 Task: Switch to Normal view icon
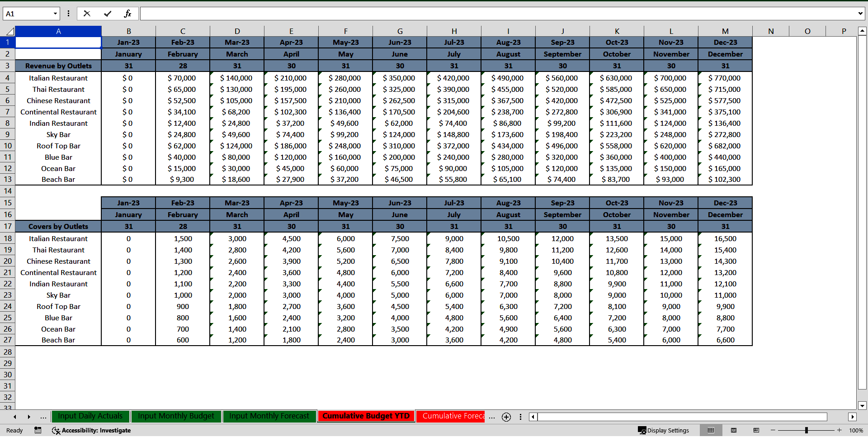(x=711, y=430)
